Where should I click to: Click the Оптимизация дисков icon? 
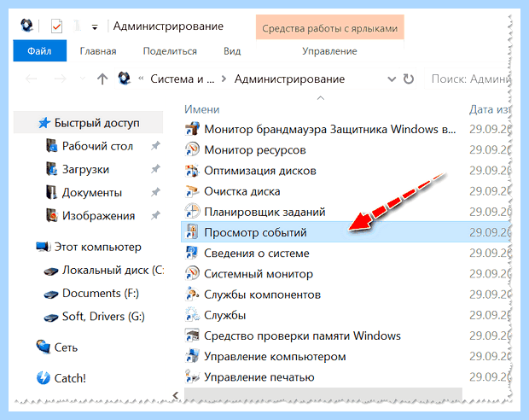coord(192,171)
